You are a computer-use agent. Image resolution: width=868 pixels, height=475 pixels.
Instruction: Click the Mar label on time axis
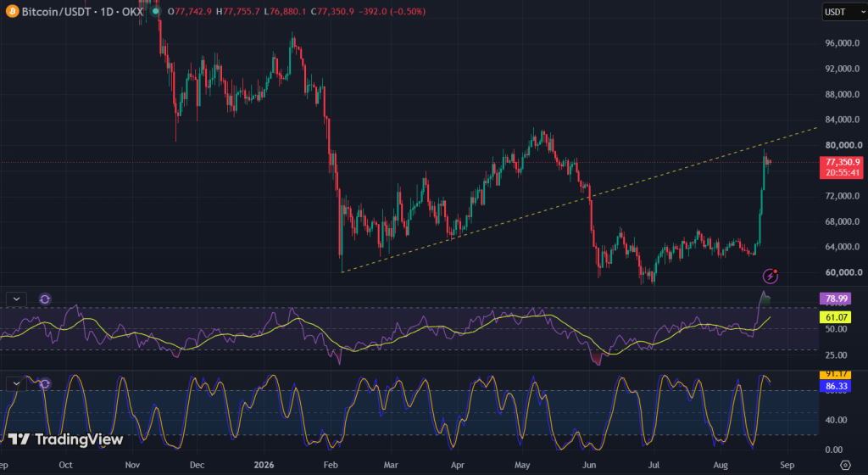(391, 465)
